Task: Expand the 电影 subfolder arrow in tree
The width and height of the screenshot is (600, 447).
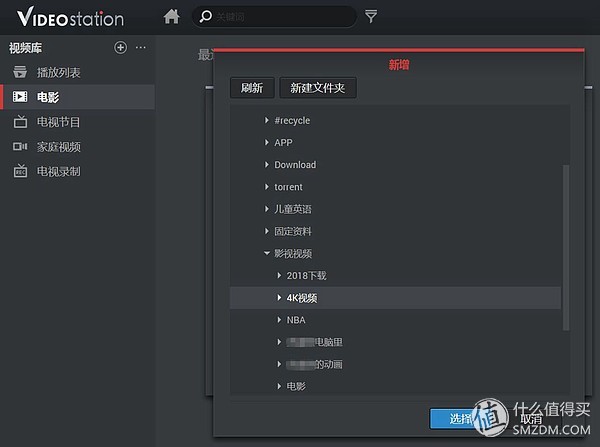Action: point(279,386)
